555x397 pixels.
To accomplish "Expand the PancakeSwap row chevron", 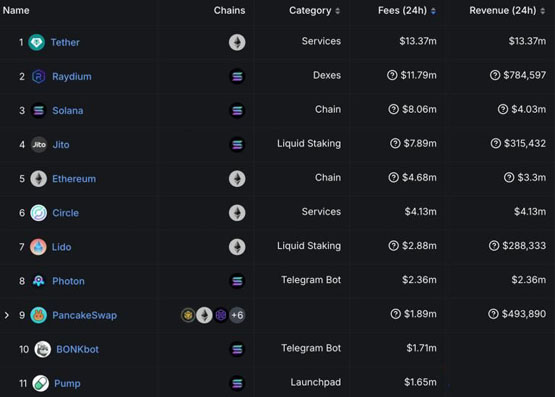I will [6, 315].
